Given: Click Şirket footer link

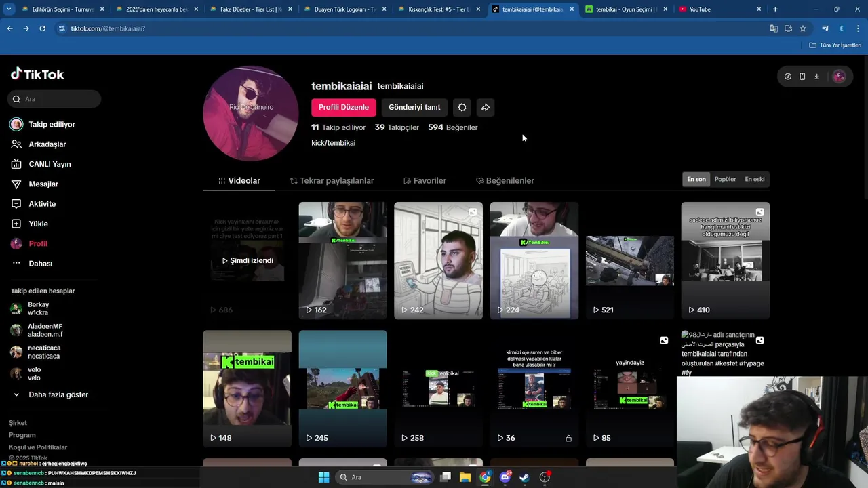Looking at the screenshot, I should point(18,423).
